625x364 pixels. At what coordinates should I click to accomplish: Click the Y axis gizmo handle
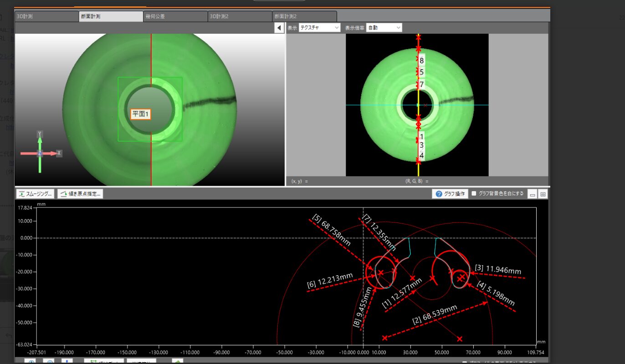click(40, 134)
